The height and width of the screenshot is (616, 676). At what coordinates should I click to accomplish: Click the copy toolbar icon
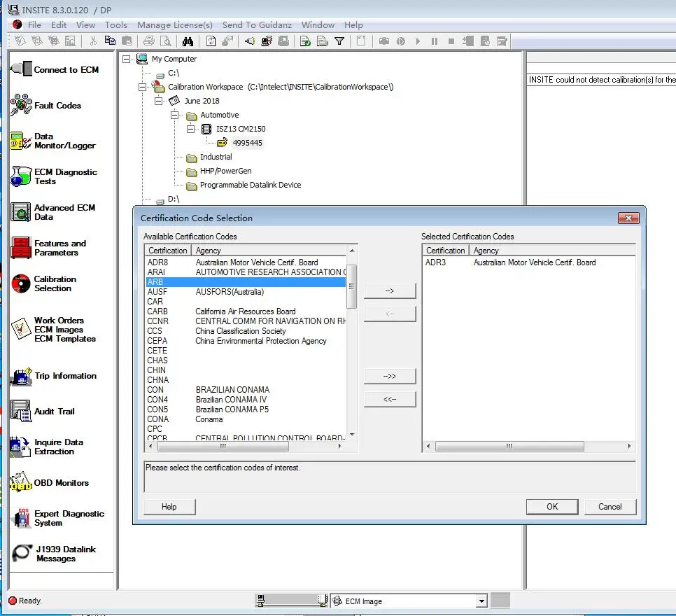[110, 41]
